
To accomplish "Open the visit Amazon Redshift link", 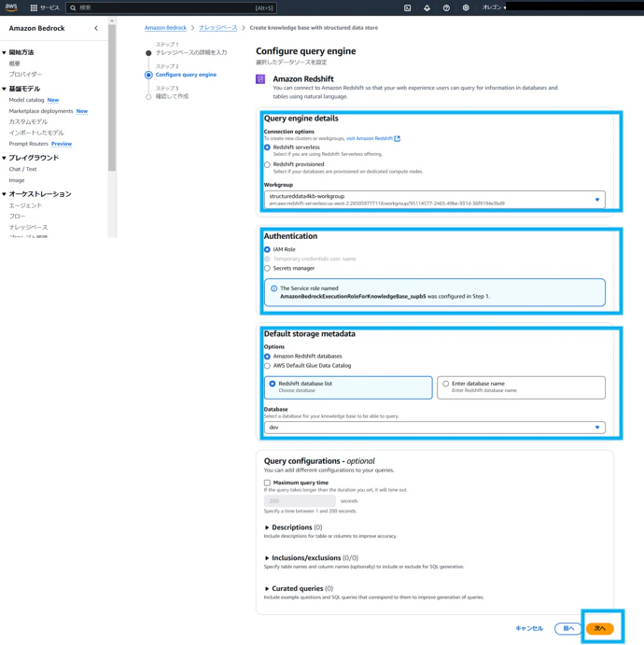I will point(370,139).
